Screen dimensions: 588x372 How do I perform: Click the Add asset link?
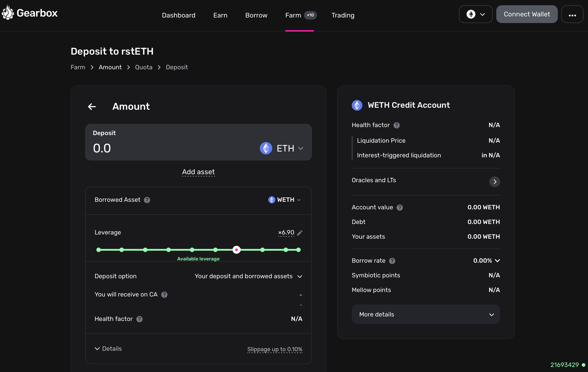198,172
